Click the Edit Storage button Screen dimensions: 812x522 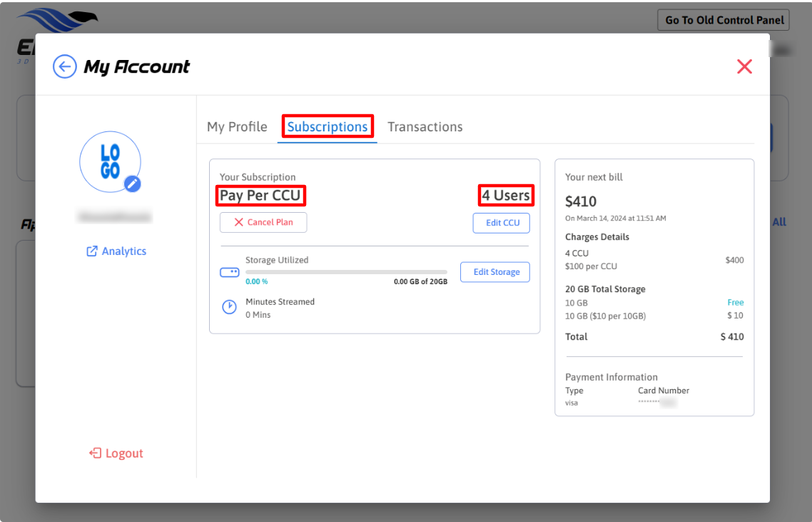[495, 272]
